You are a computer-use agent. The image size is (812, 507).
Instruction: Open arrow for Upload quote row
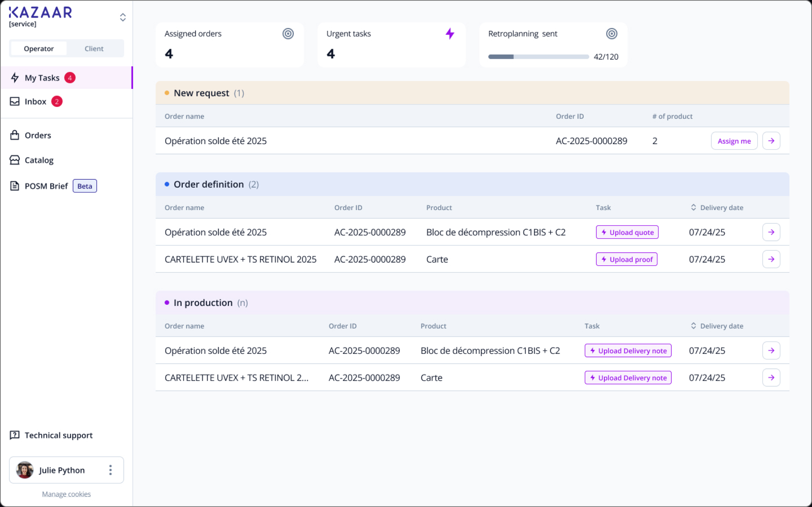pos(771,232)
